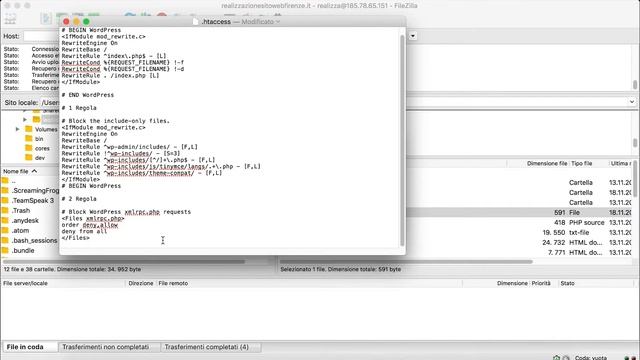Viewport: 640px width, 360px height.
Task: Click the Sito locale path field
Action: pos(50,102)
